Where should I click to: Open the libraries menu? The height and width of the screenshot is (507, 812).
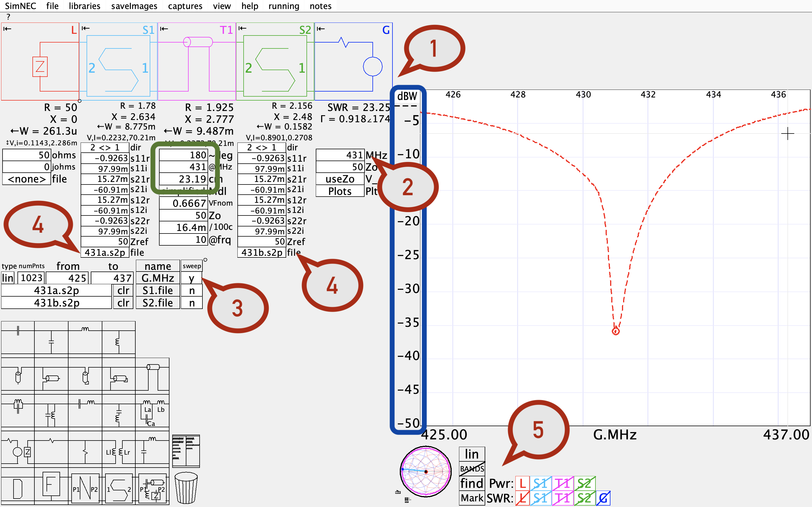point(84,6)
